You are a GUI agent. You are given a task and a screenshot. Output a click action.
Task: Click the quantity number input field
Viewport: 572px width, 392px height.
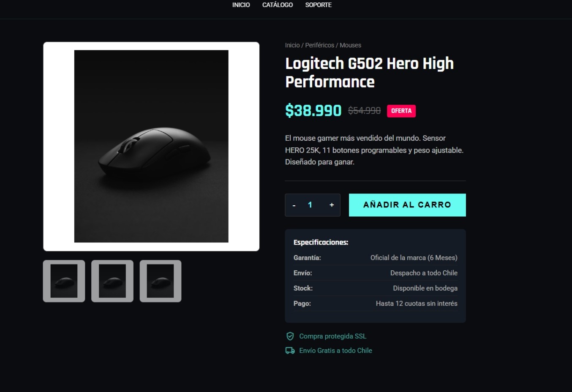(310, 205)
